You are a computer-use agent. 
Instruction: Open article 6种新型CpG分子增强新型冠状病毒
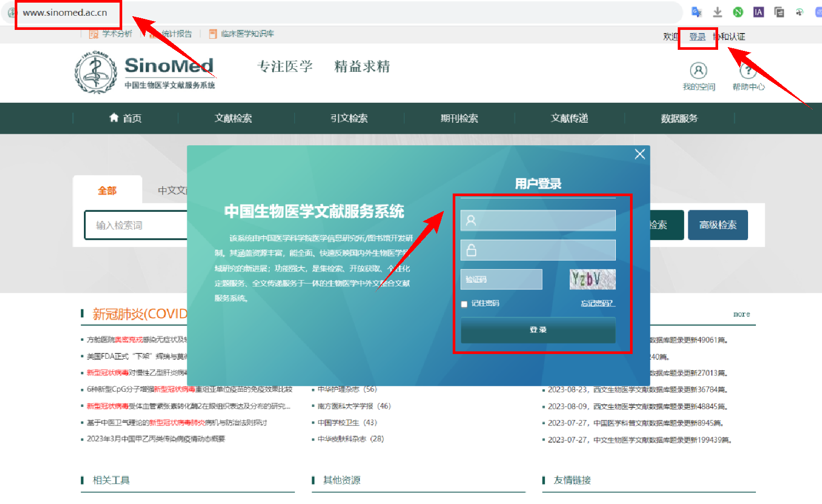coord(189,389)
